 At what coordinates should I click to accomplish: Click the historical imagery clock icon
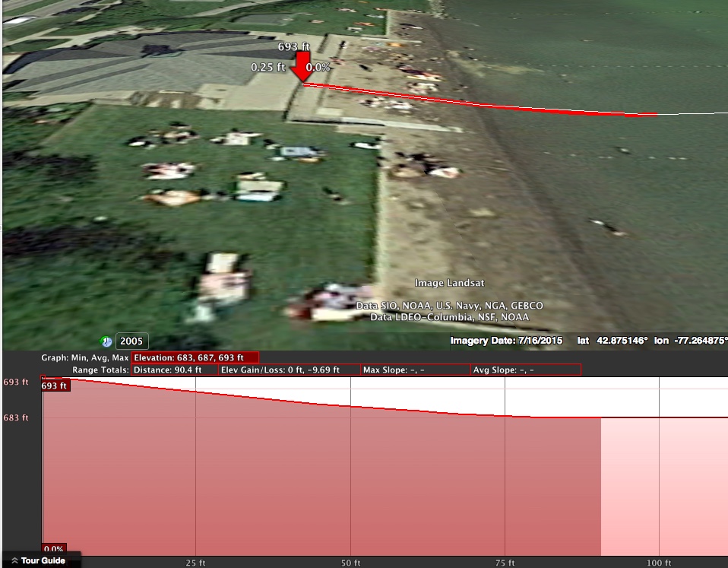[x=106, y=341]
